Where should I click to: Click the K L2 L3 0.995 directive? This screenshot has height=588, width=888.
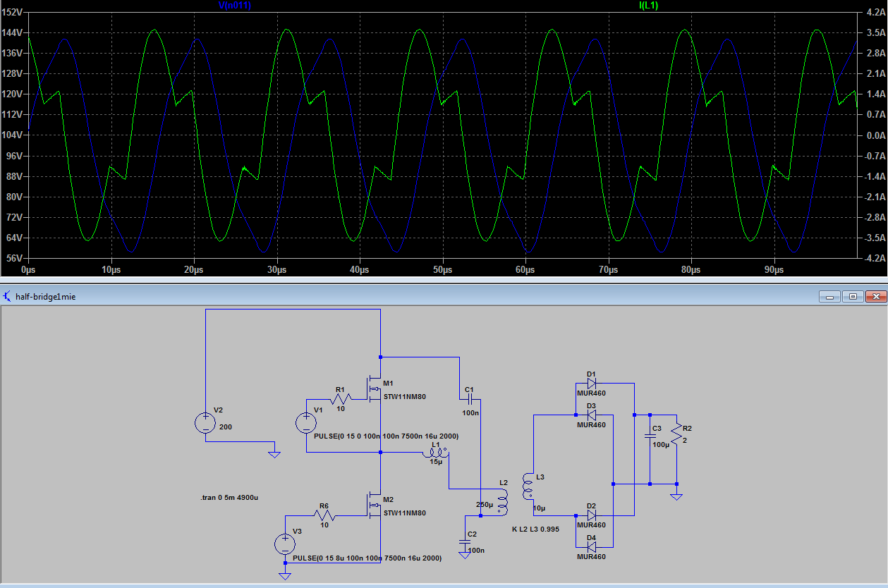[x=536, y=529]
